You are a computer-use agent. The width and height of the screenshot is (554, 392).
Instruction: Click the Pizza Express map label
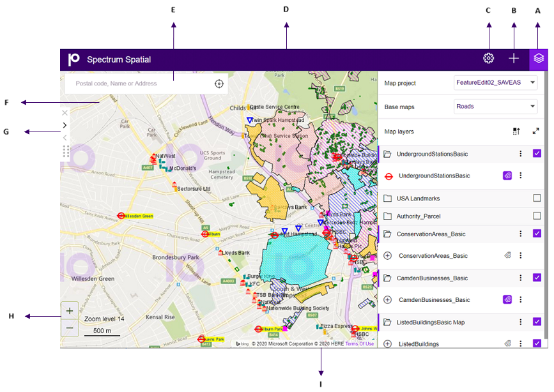point(336,326)
